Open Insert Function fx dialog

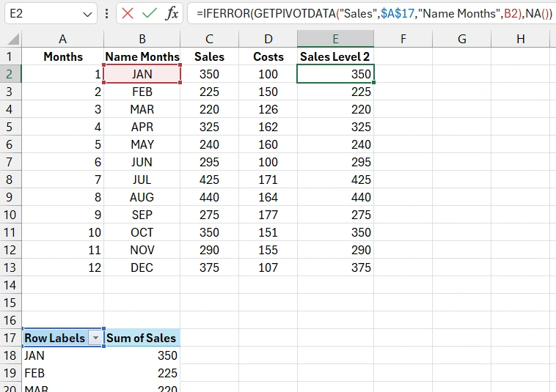[x=171, y=13]
